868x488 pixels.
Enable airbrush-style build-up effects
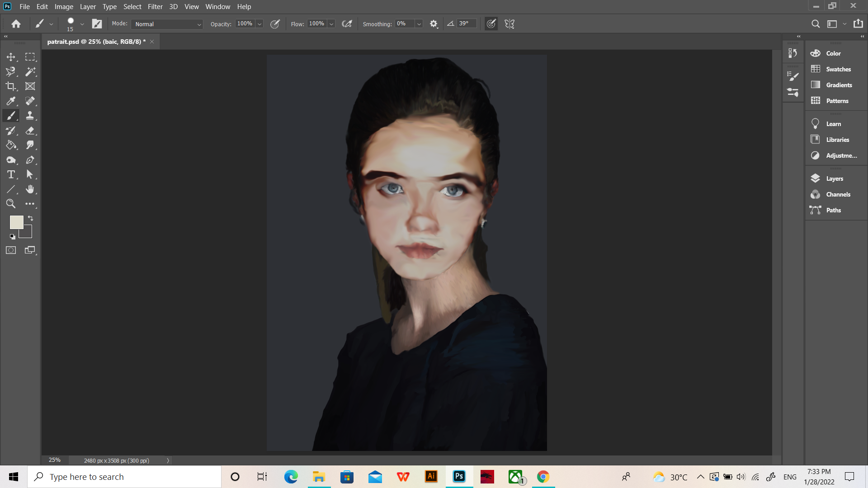pos(347,24)
